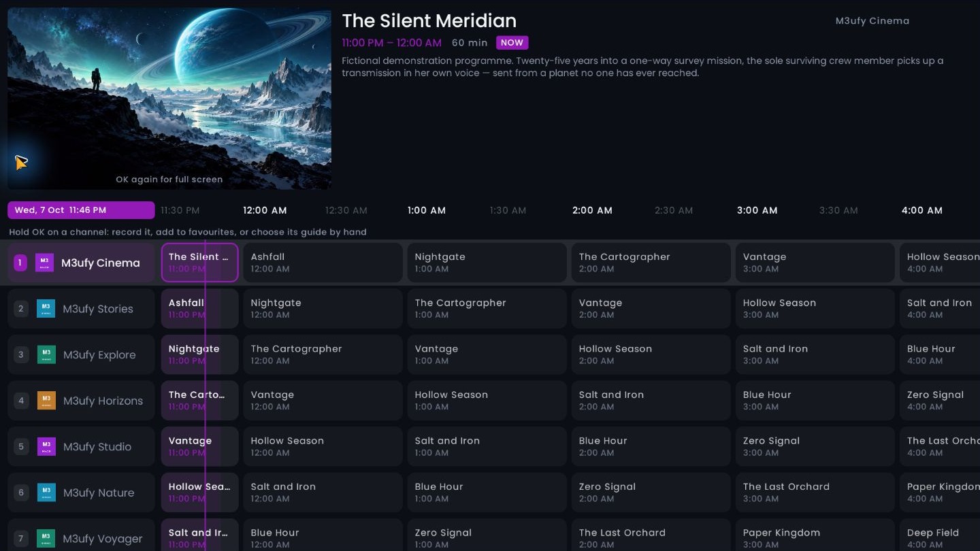980x551 pixels.
Task: Click the 3:00 AM time marker
Action: pos(757,210)
